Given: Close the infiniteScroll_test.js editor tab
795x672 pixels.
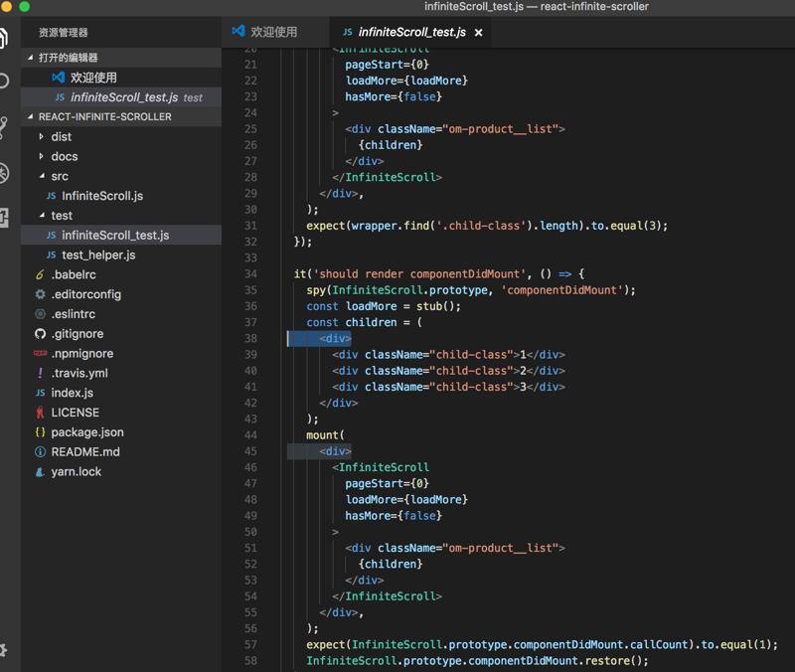Looking at the screenshot, I should (x=478, y=33).
